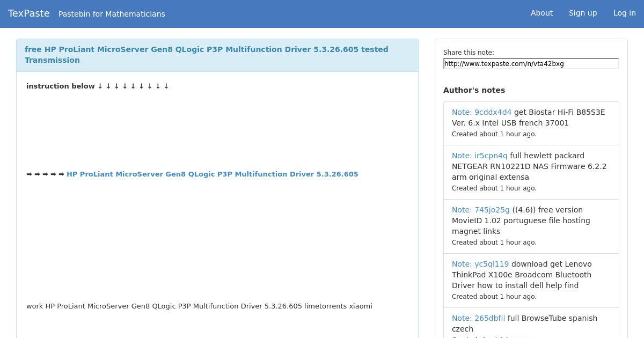Click 'Created about 1 hour ago' under yc5ql119
This screenshot has height=338, width=644.
point(494,297)
